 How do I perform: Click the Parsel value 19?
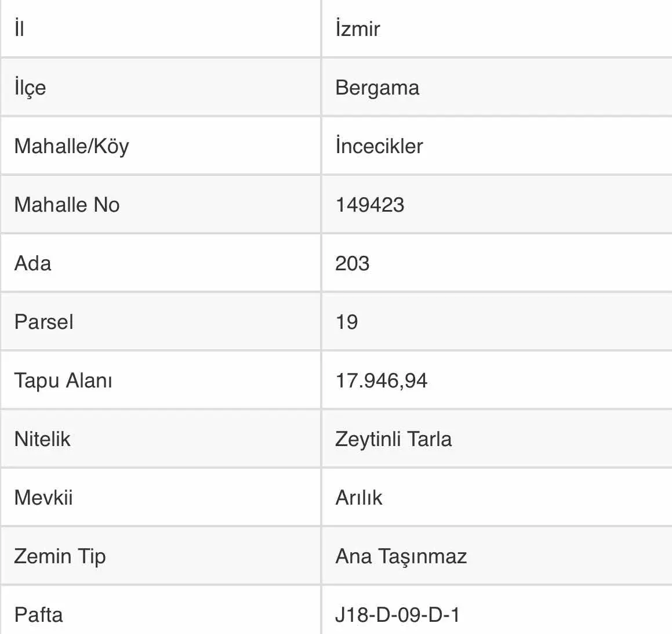346,322
